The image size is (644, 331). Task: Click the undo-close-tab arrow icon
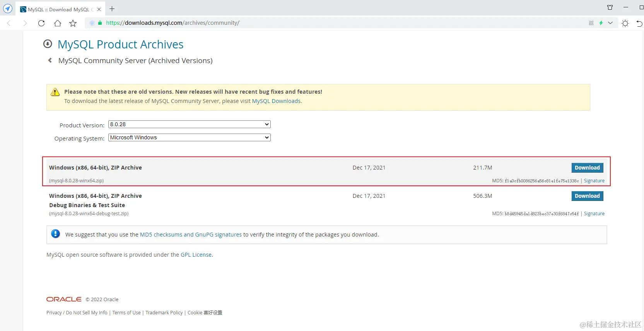[x=639, y=23]
